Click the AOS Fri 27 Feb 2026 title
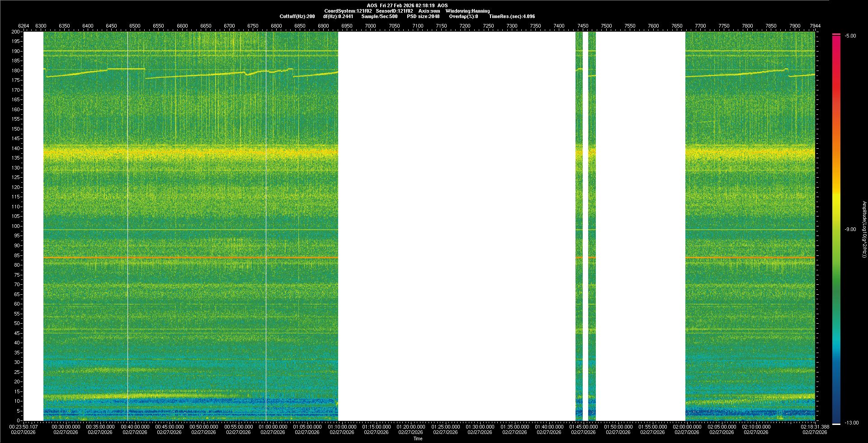 click(407, 5)
